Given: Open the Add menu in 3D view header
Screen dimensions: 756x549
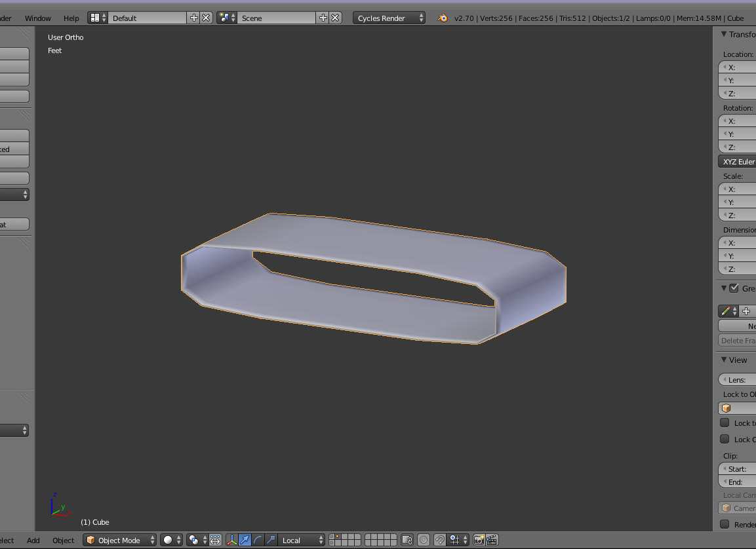Looking at the screenshot, I should [33, 540].
